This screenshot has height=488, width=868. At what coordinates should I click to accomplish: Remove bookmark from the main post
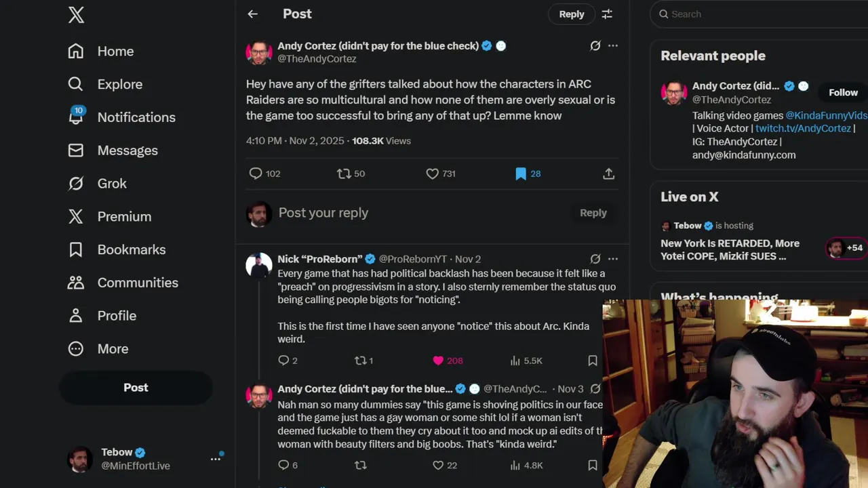click(521, 174)
